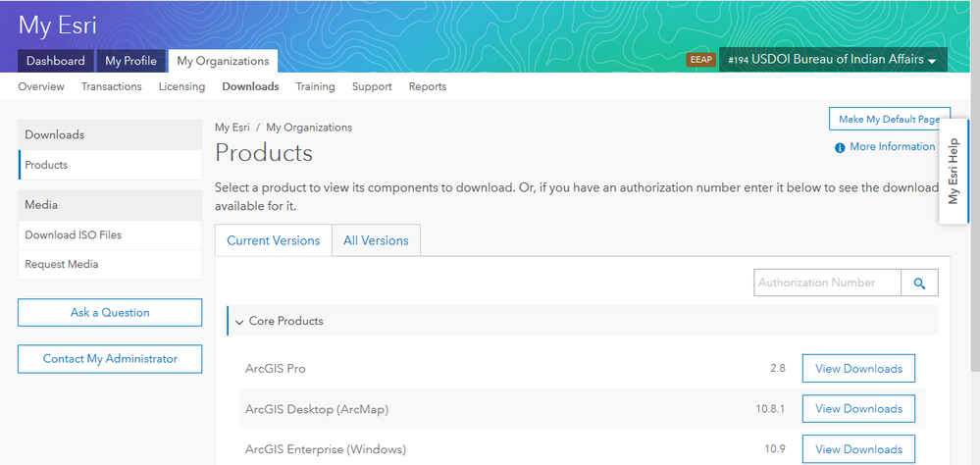Click the ArcGIS Pro product name

276,369
